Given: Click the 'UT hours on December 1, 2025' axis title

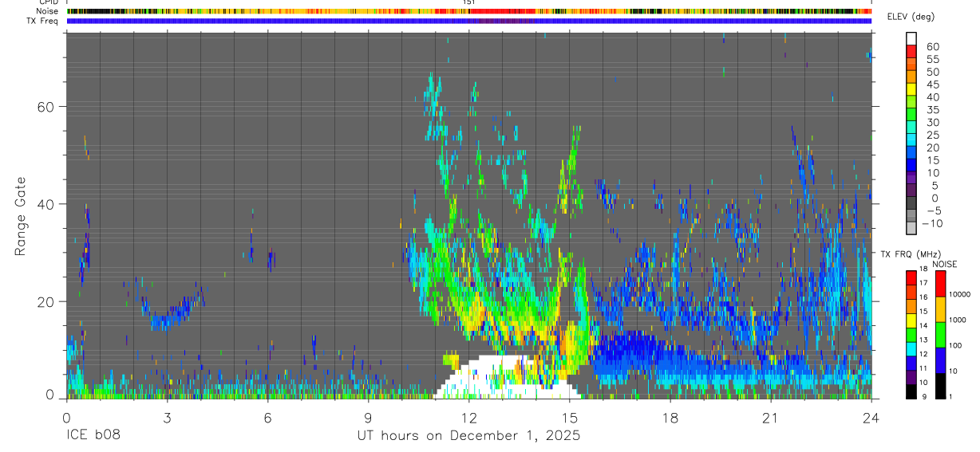Looking at the screenshot, I should tap(468, 436).
